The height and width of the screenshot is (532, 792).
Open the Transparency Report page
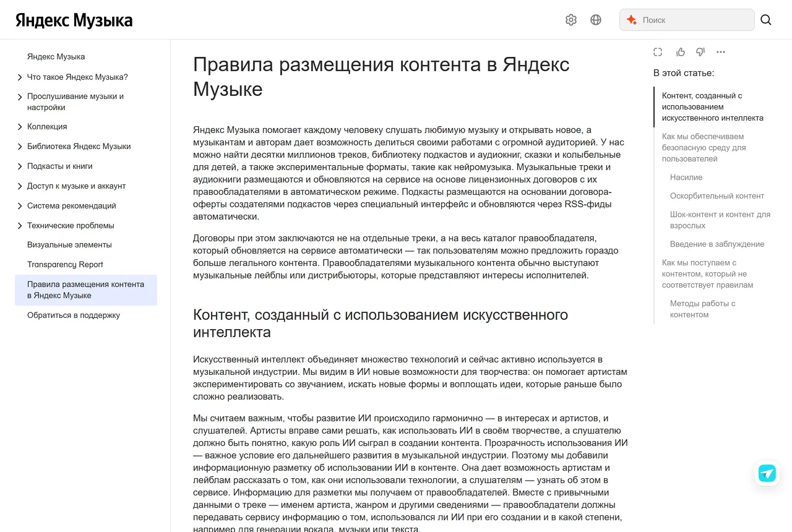click(65, 265)
